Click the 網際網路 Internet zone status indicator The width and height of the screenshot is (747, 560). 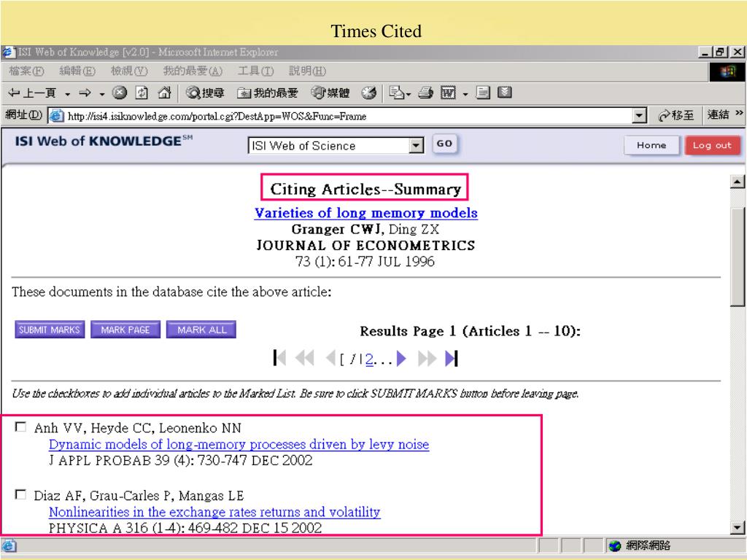[x=640, y=545]
